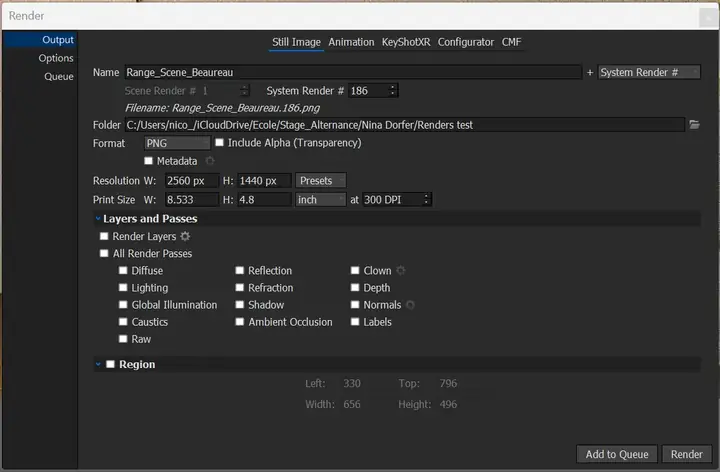The width and height of the screenshot is (720, 472).
Task: Click Name field Range_Scene_Beaureau
Action: pyautogui.click(x=353, y=73)
